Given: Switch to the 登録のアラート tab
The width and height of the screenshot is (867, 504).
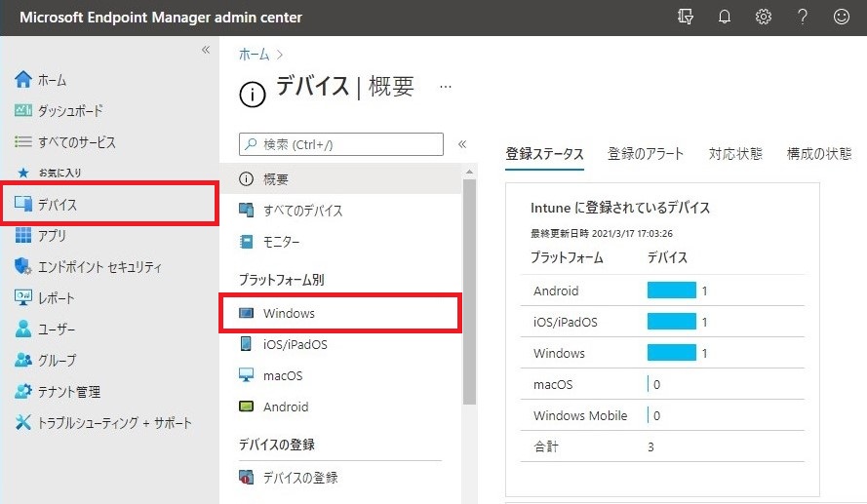Looking at the screenshot, I should click(x=646, y=154).
